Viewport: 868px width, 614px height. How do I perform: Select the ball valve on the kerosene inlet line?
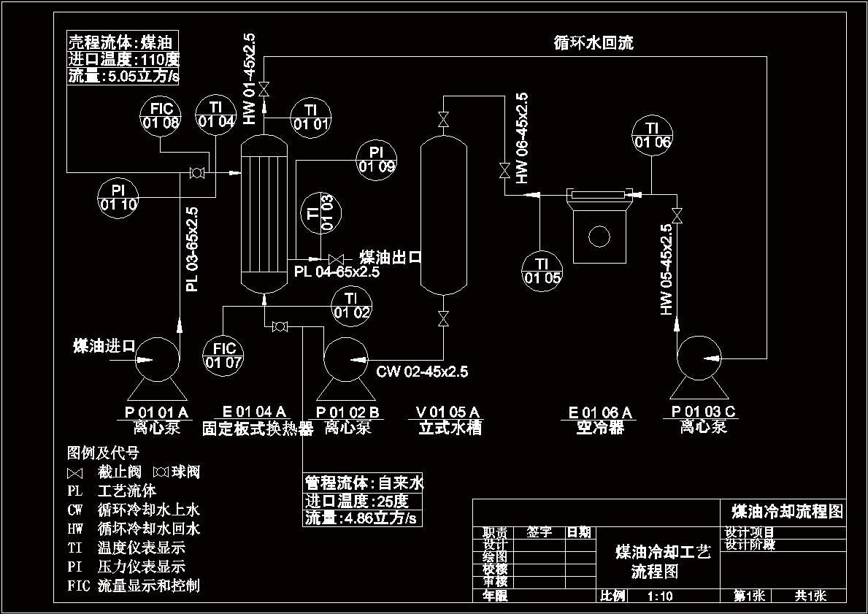coord(196,173)
